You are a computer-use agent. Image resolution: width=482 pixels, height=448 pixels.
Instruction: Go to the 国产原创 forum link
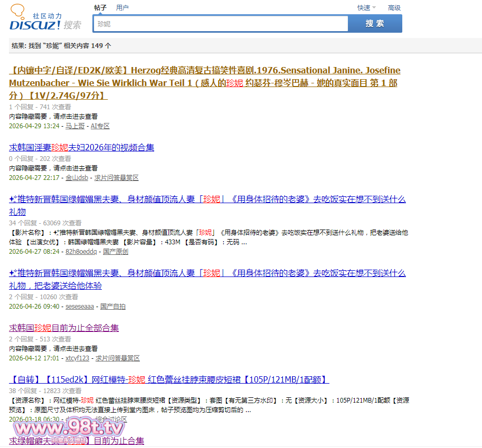[x=116, y=251]
